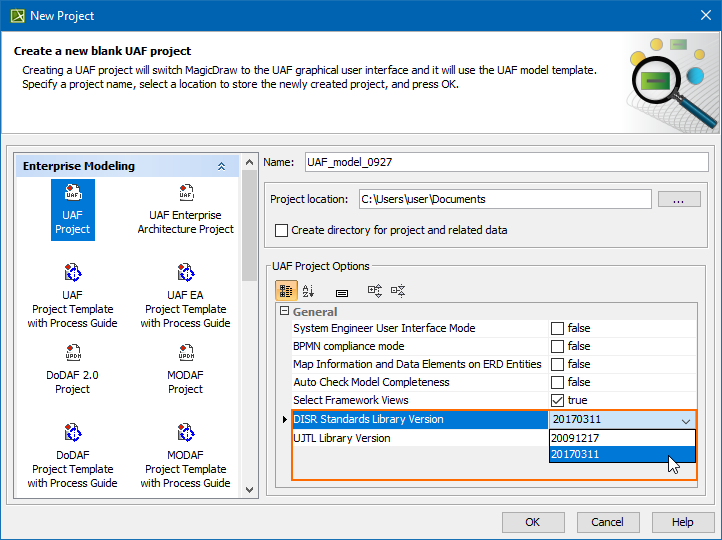This screenshot has height=540, width=722.
Task: Click the collapse all properties icon
Action: coord(398,291)
